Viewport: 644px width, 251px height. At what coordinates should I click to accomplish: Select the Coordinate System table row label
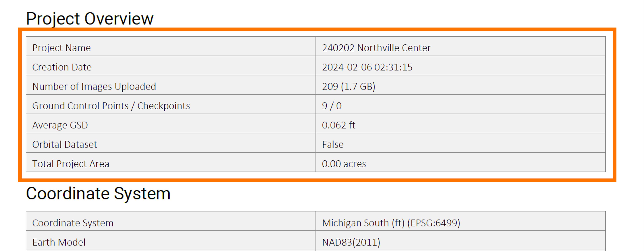73,223
